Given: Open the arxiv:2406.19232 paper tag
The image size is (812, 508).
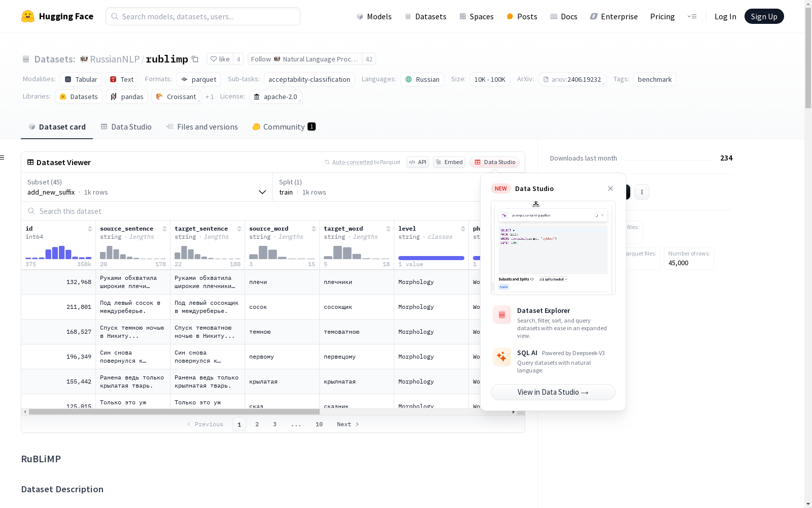Looking at the screenshot, I should pos(572,79).
